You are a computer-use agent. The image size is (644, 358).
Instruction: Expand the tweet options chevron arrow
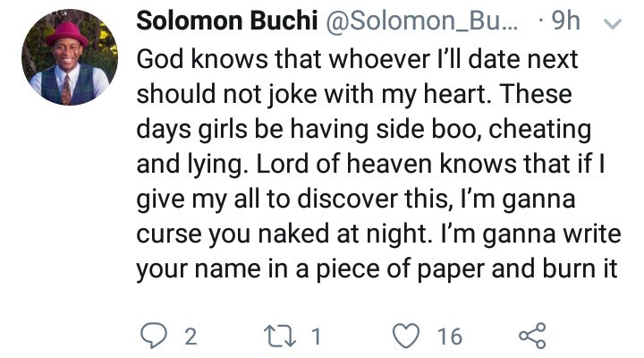[x=614, y=26]
